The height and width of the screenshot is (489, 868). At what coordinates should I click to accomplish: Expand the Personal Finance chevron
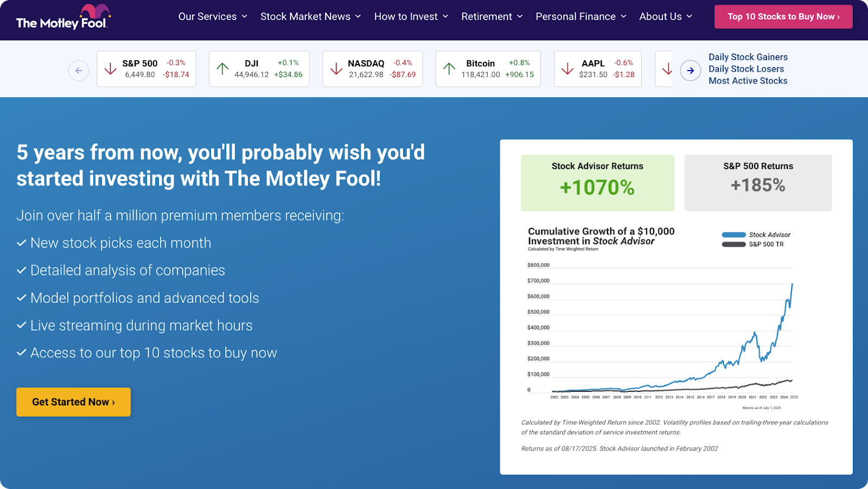point(623,17)
